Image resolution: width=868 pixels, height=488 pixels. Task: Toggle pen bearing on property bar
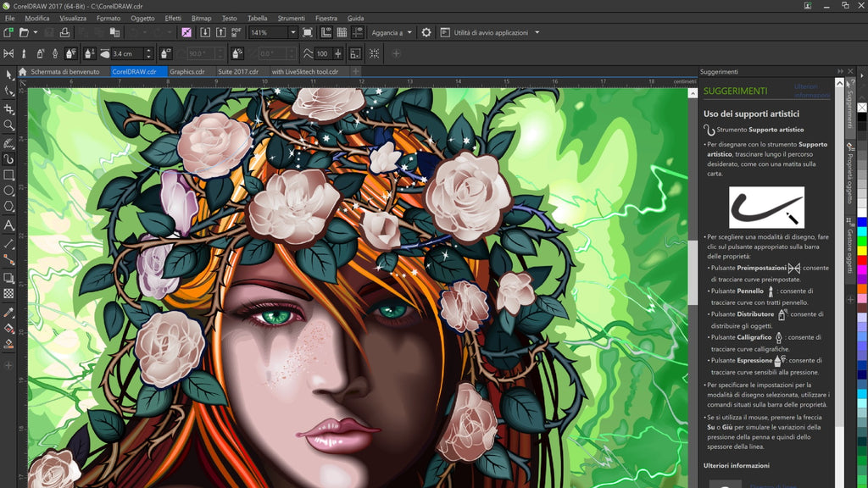pos(237,53)
